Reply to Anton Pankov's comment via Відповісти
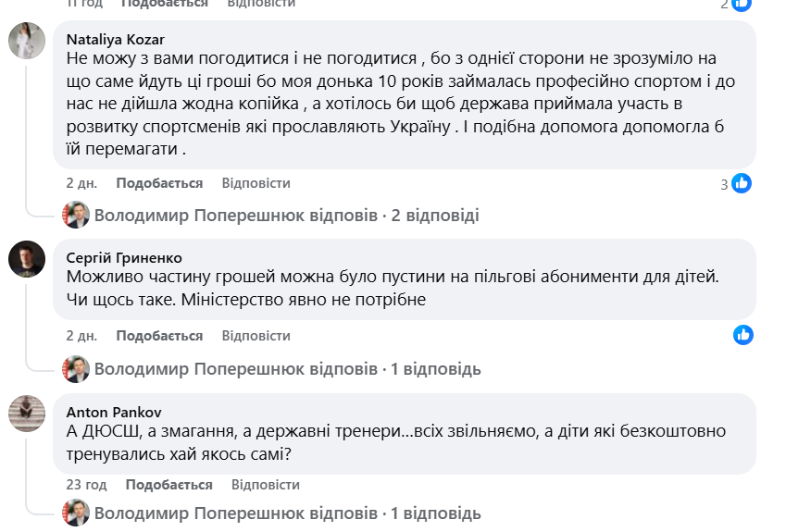Image resolution: width=786 pixels, height=532 pixels. [266, 485]
